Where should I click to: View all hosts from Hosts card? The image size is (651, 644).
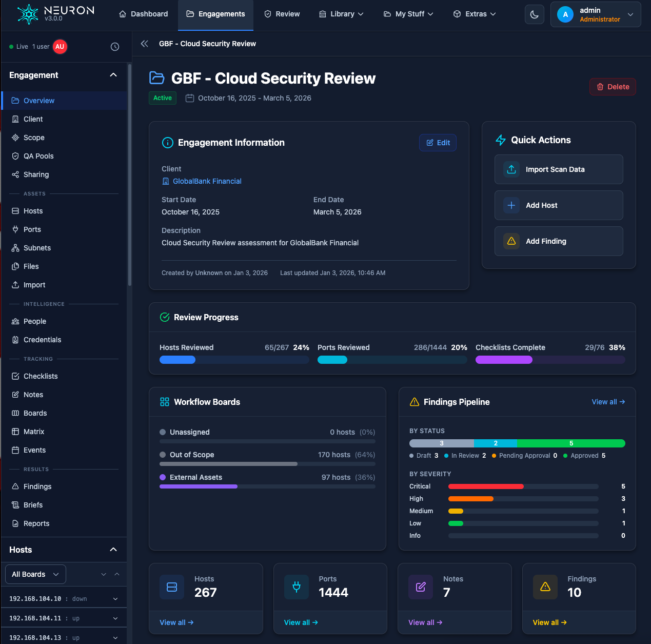point(176,622)
